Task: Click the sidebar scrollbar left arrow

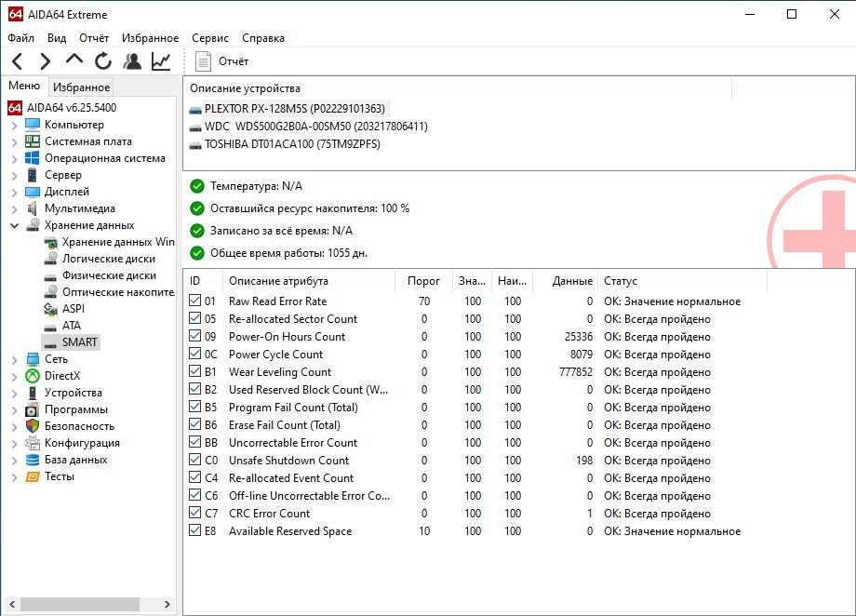Action: [x=12, y=604]
